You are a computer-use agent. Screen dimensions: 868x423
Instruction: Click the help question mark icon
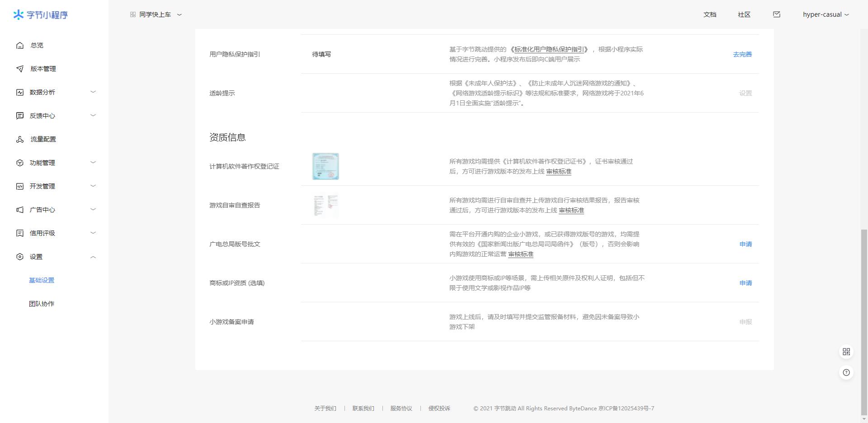[x=846, y=372]
